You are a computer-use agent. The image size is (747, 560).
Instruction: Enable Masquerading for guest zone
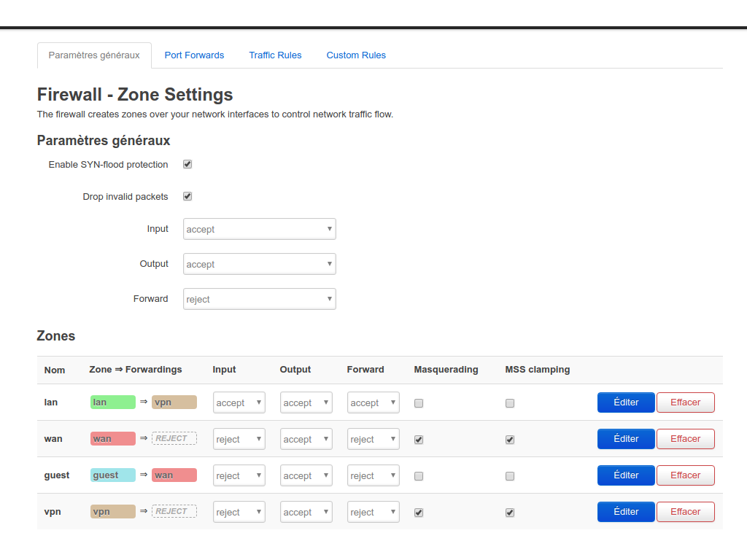[x=419, y=476]
